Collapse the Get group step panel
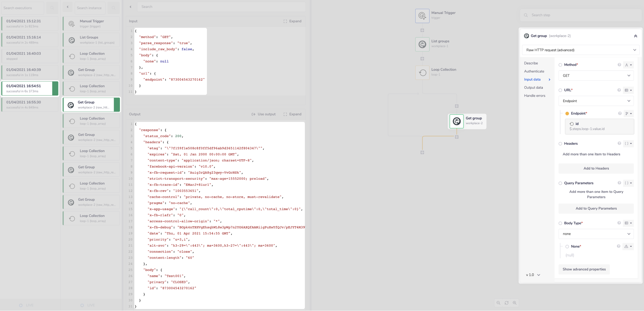Image resolution: width=644 pixels, height=311 pixels. coord(636,36)
